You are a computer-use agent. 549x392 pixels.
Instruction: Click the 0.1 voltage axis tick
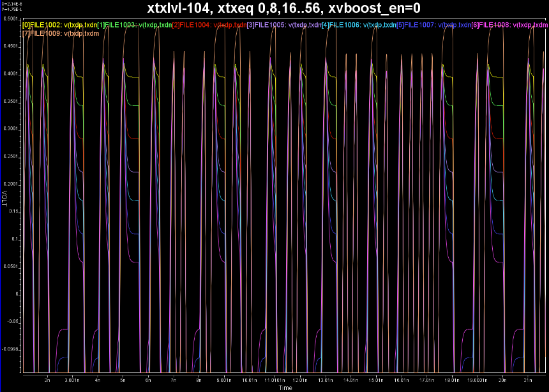point(15,239)
